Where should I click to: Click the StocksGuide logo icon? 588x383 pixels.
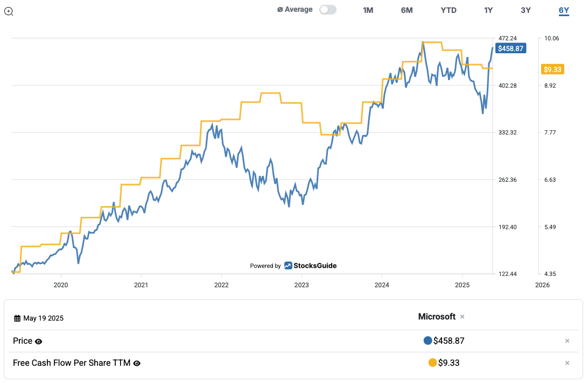(x=288, y=266)
